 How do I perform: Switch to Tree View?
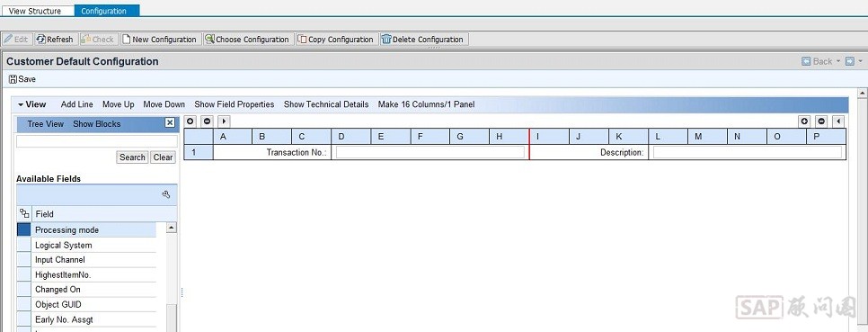coord(46,123)
